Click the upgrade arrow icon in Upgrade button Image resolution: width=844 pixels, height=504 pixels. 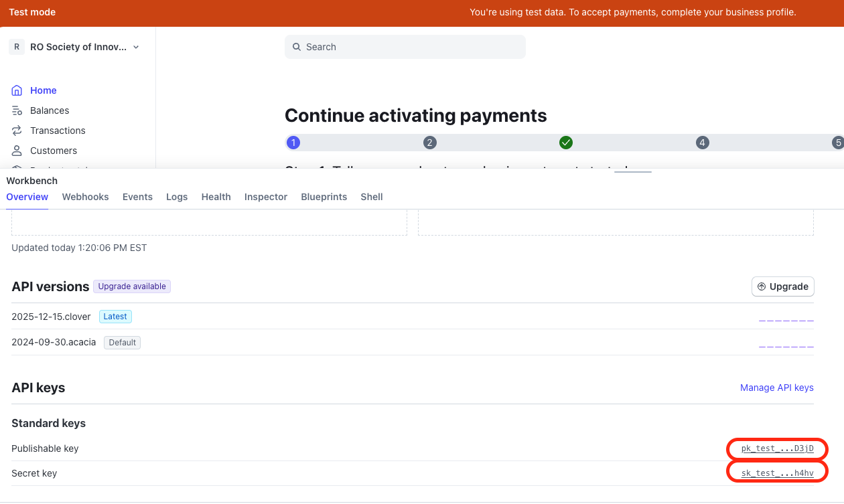pos(761,286)
